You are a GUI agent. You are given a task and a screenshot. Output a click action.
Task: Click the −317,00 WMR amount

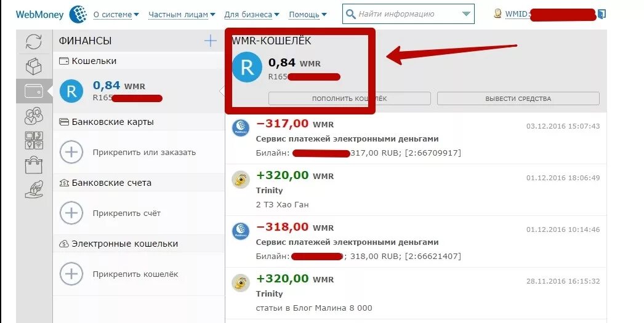[x=295, y=124]
